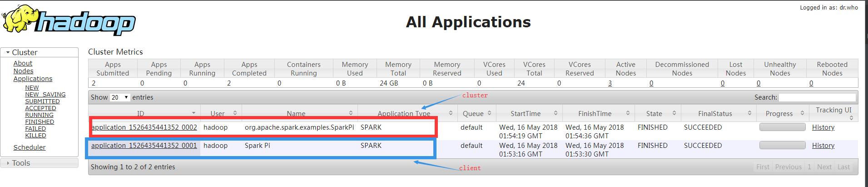Open the Active Nodes count link 3
The image size is (868, 187).
610,83
